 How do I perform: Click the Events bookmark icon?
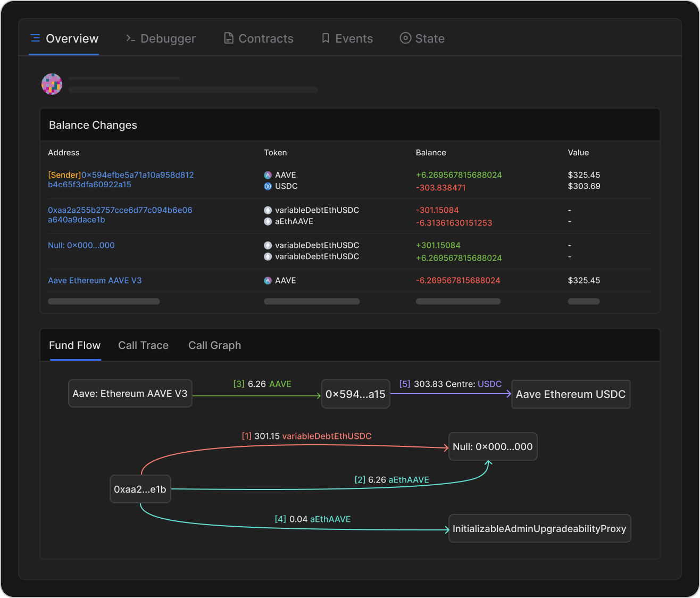[326, 38]
